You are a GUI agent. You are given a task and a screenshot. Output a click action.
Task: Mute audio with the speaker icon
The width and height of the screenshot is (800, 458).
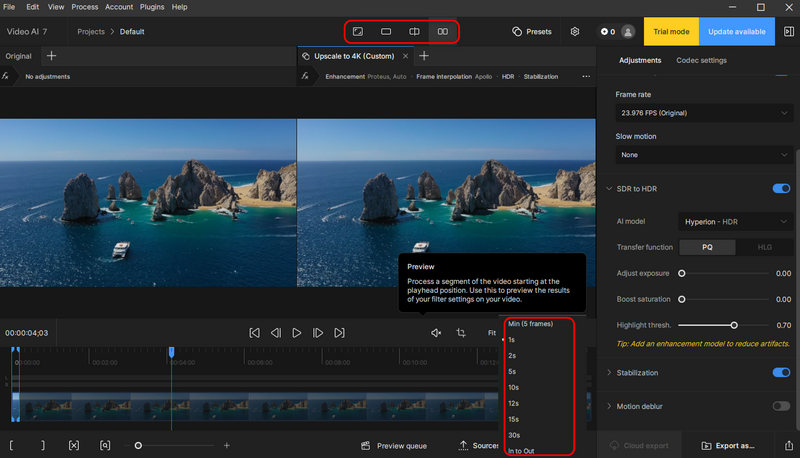click(x=436, y=333)
